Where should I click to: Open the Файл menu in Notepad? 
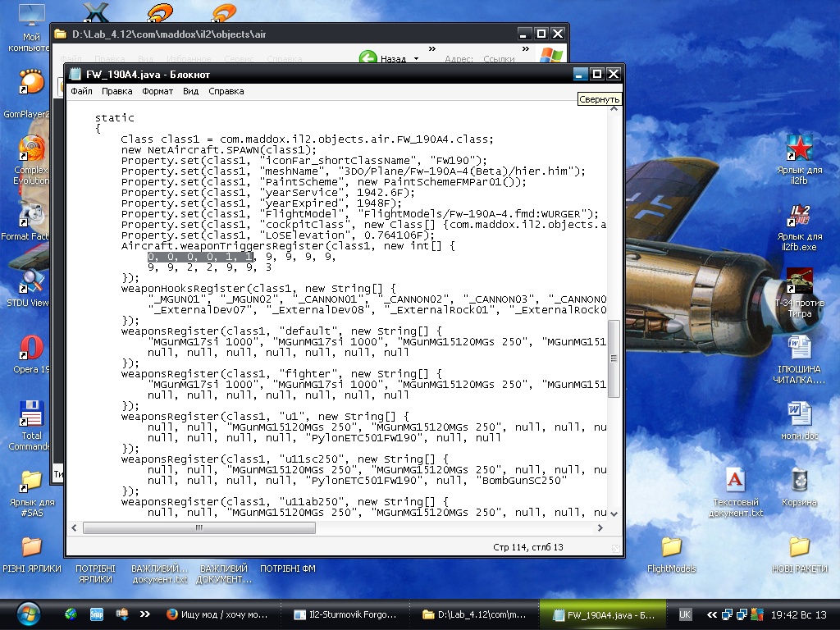tap(81, 91)
